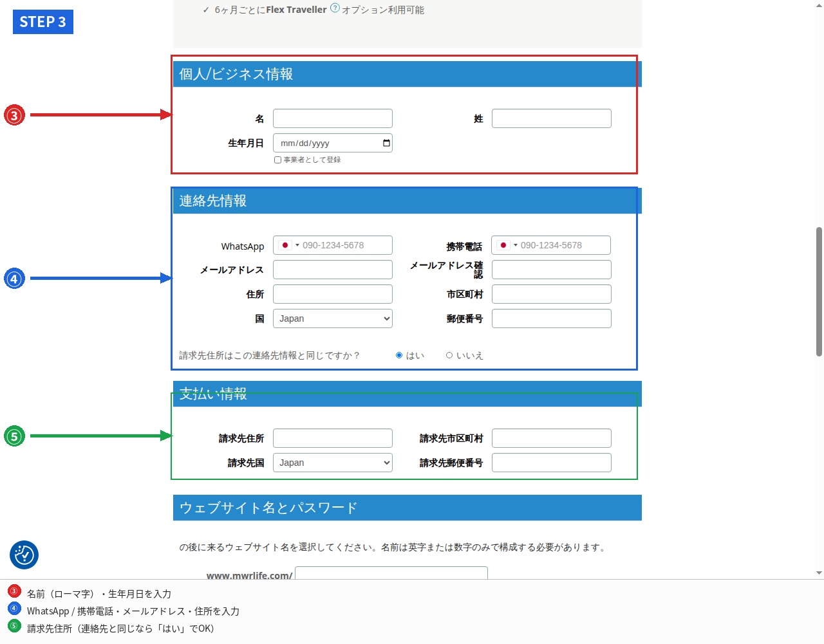Click the 請求先郵便番号 billing postal field
The height and width of the screenshot is (644, 824).
[x=552, y=463]
